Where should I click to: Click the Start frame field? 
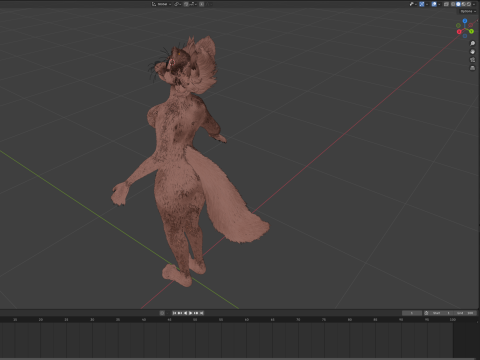click(x=442, y=313)
